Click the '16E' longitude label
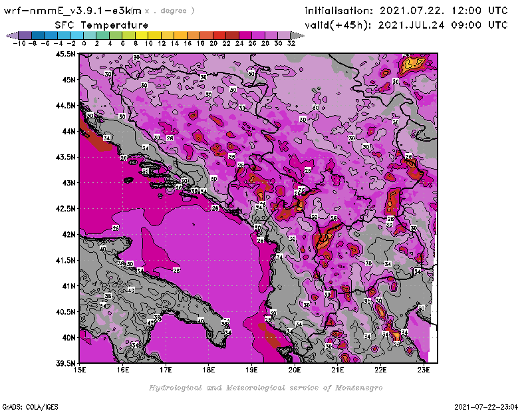532x411 pixels. click(x=123, y=370)
